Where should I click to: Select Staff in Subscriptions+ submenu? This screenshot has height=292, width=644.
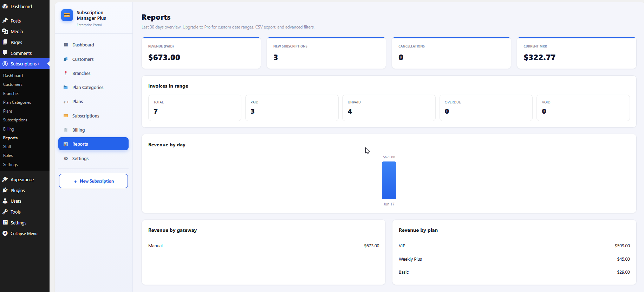coord(7,147)
